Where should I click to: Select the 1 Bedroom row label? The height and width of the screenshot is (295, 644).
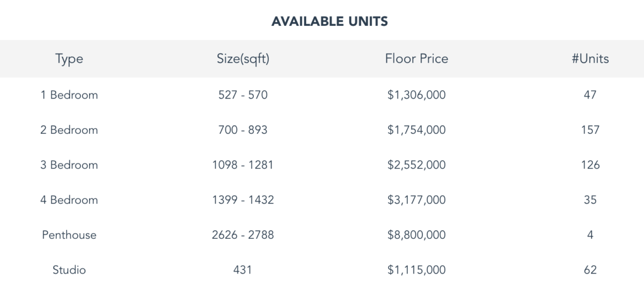coord(69,95)
